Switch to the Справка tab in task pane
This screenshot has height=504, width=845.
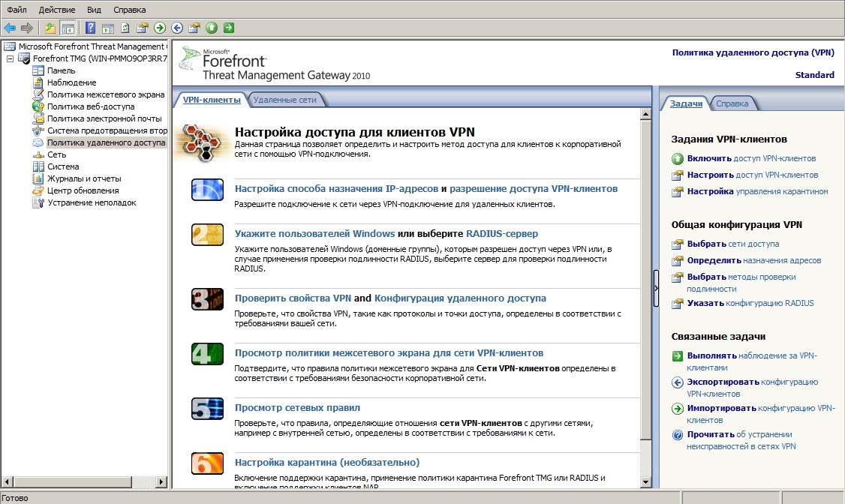tap(732, 103)
